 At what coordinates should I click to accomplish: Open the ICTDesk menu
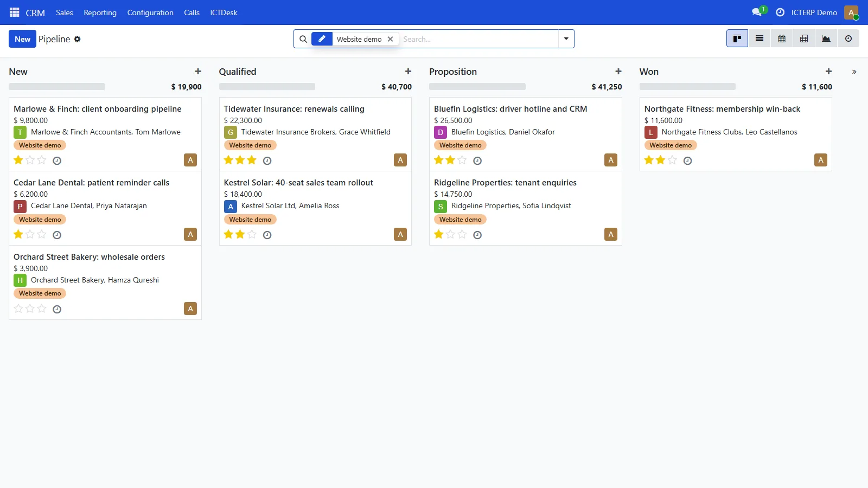tap(224, 12)
